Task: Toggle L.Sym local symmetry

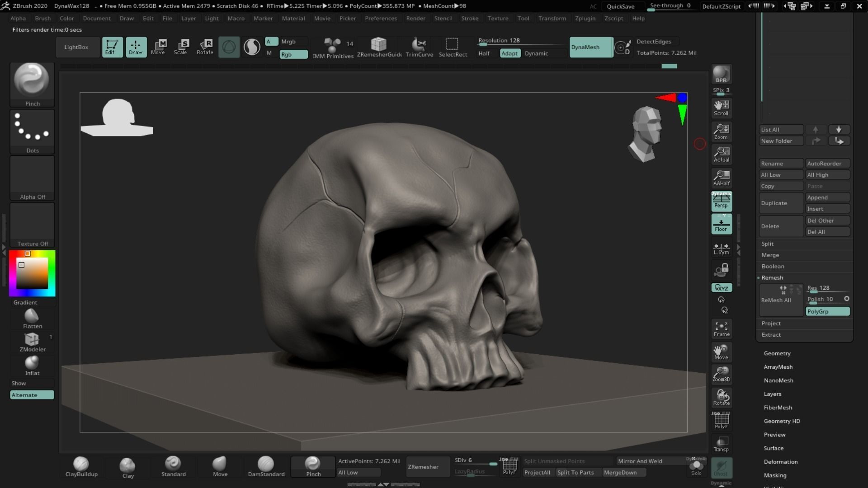Action: [721, 249]
